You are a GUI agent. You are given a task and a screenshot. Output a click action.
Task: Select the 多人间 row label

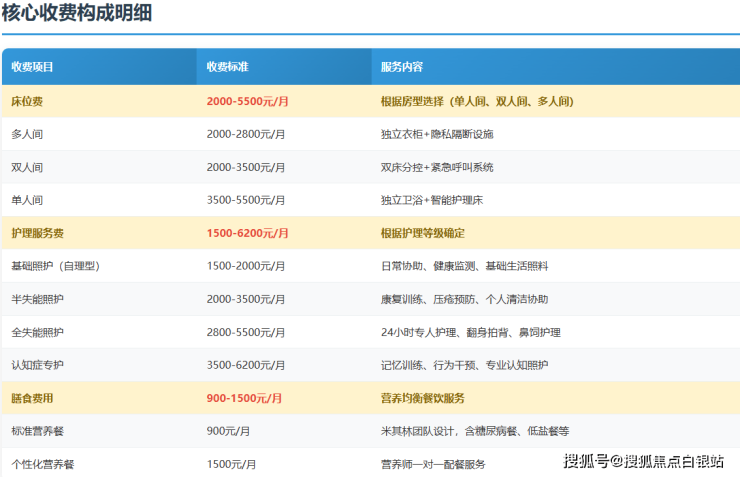point(27,134)
